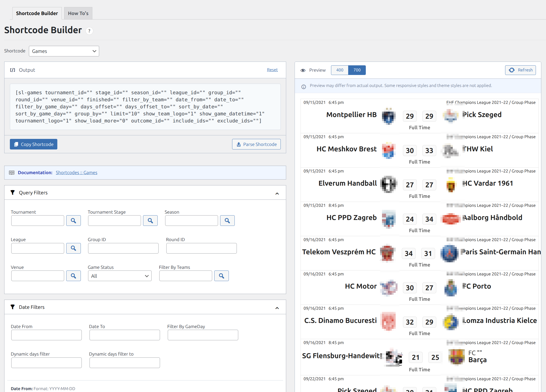Screen dimensions: 546x392
Task: Click the Copy Shortcode button
Action: [33, 144]
